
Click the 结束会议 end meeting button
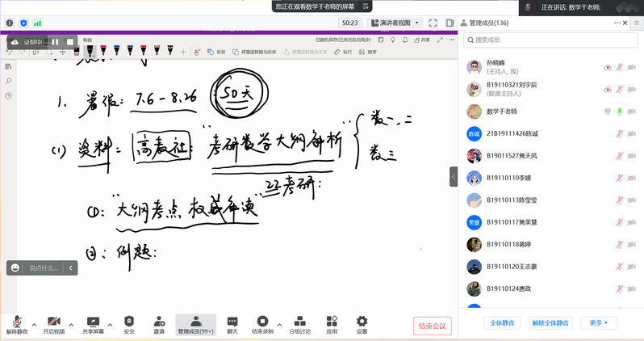tap(433, 326)
